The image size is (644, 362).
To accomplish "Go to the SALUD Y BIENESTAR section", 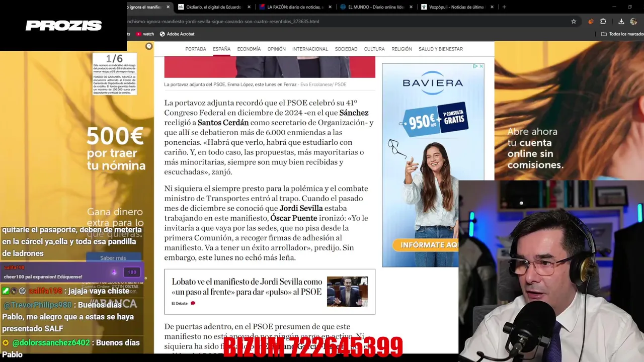I will pyautogui.click(x=441, y=49).
